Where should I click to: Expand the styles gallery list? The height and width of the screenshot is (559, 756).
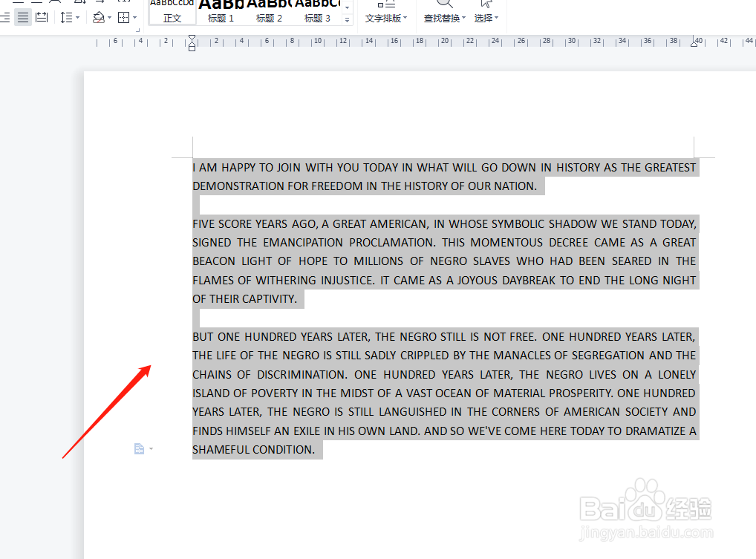click(x=347, y=20)
